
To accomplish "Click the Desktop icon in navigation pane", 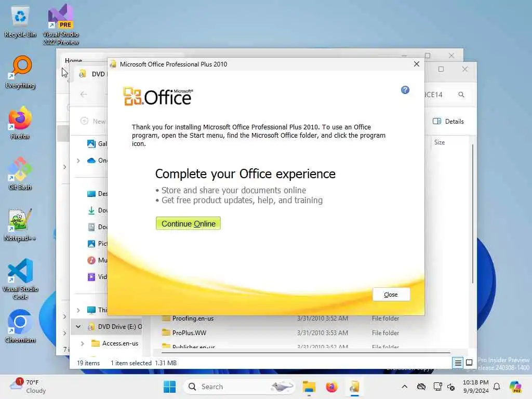I will [91, 194].
